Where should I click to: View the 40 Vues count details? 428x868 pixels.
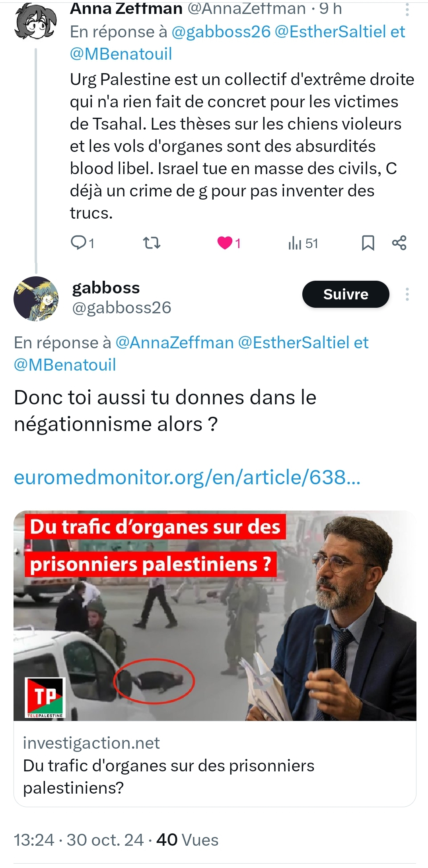click(187, 840)
